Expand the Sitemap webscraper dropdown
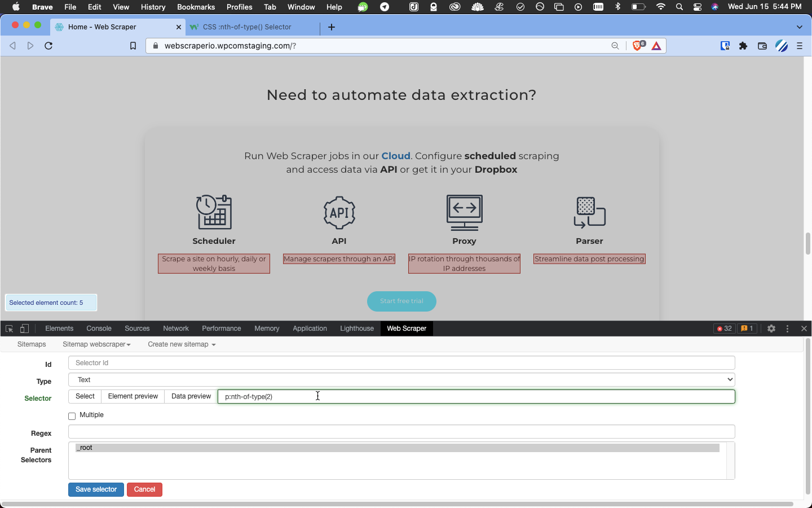The height and width of the screenshot is (508, 812). (x=96, y=344)
